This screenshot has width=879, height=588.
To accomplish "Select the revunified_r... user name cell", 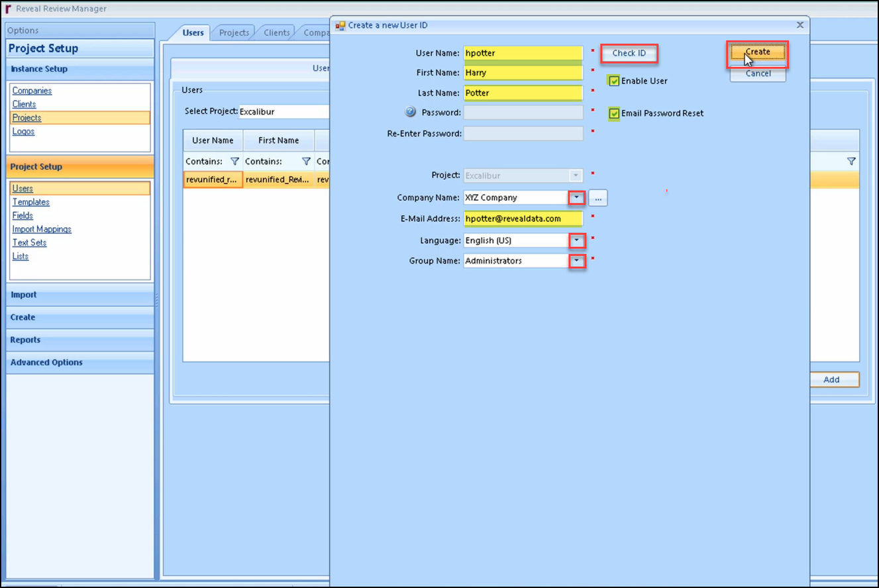I will click(213, 179).
